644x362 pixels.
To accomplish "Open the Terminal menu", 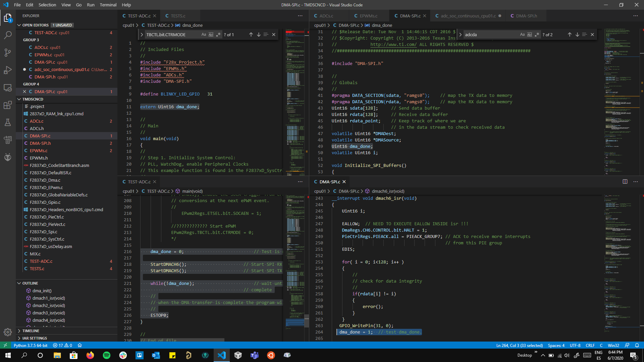I will click(x=108, y=5).
